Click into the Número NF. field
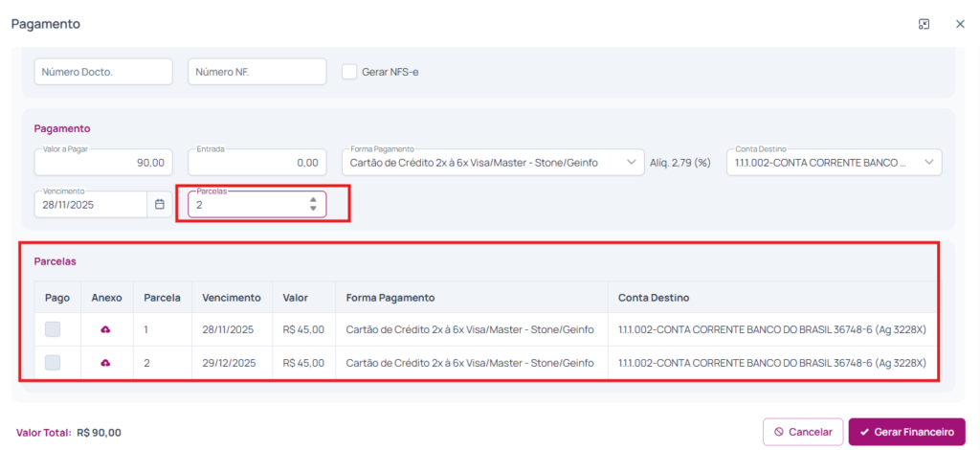 coord(257,72)
